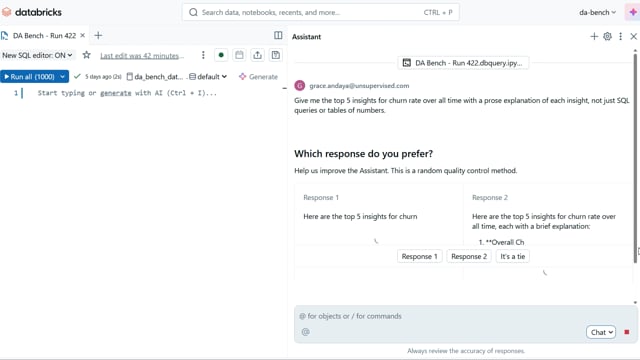640x360 pixels.
Task: Choose the Response 2 button
Action: [469, 256]
